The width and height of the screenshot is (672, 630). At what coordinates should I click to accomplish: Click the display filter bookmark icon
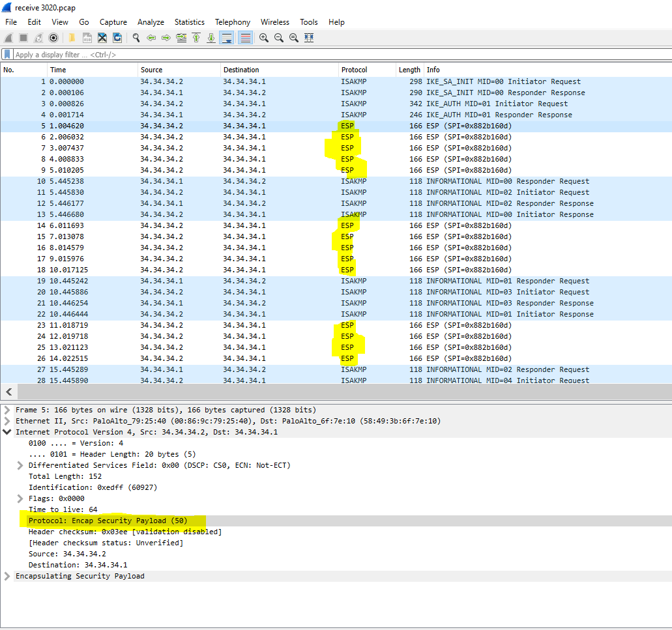point(7,55)
